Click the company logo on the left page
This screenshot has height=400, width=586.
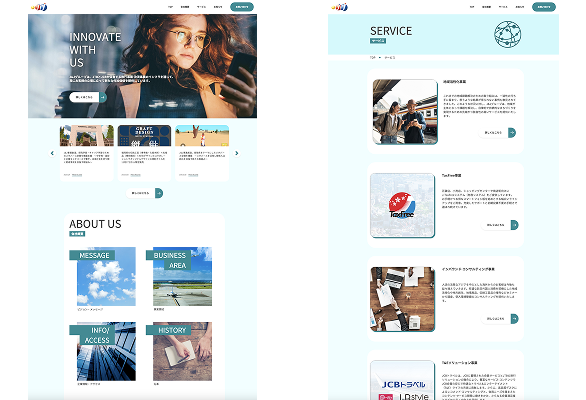(x=39, y=7)
